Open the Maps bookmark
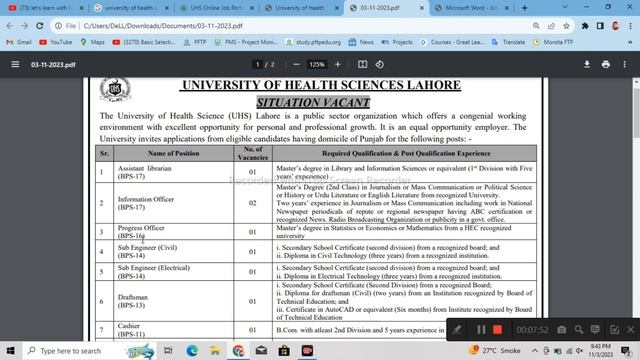Image resolution: width=640 pixels, height=360 pixels. coord(93,42)
